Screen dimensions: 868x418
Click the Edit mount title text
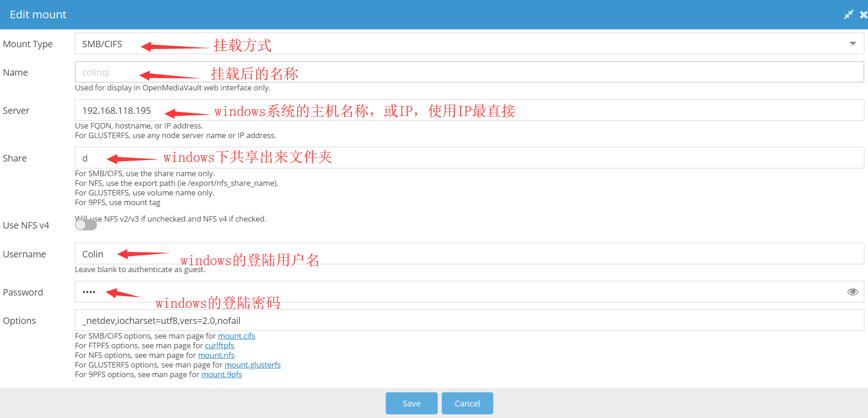[x=38, y=15]
